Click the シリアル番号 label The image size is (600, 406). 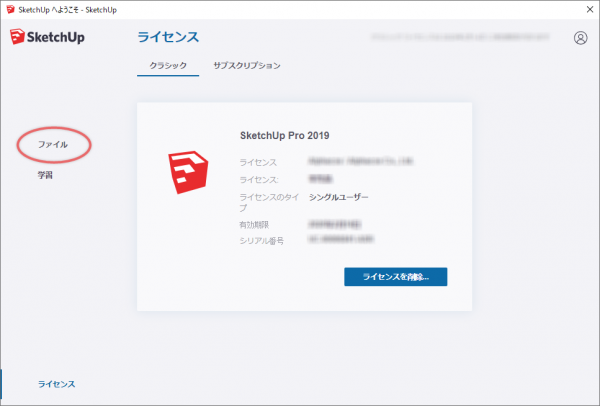point(262,241)
